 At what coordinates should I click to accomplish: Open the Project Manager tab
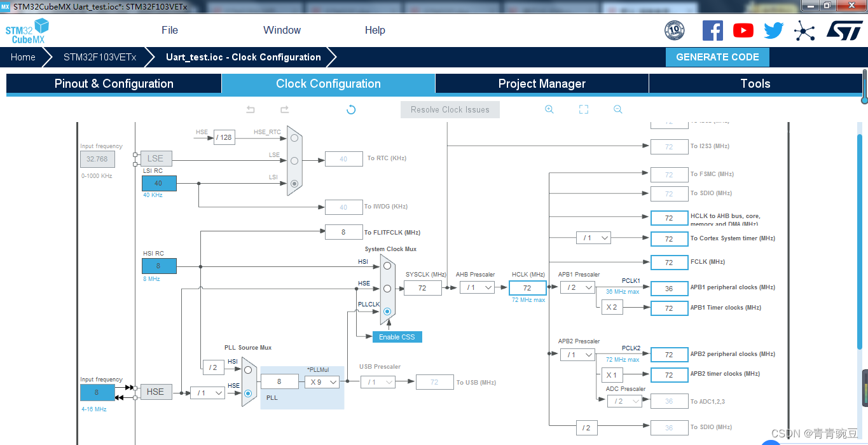(542, 84)
